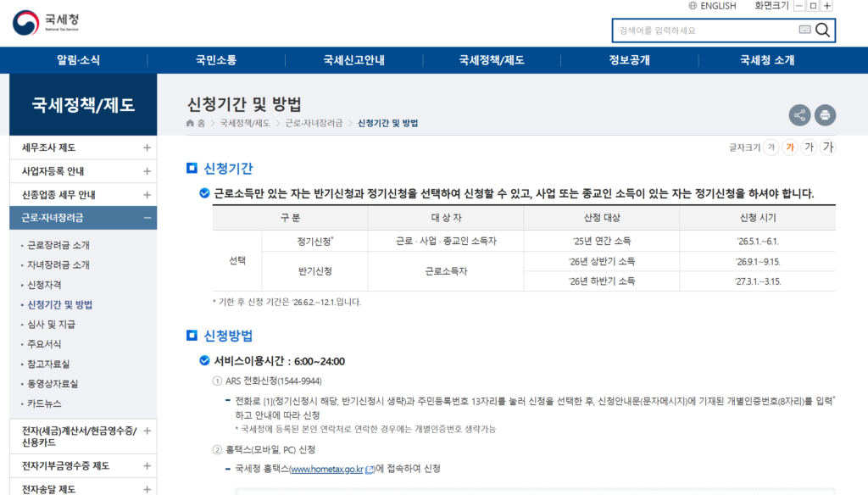Expand the 세무조사 제도 sidebar section
This screenshot has height=495, width=868.
pyautogui.click(x=147, y=147)
